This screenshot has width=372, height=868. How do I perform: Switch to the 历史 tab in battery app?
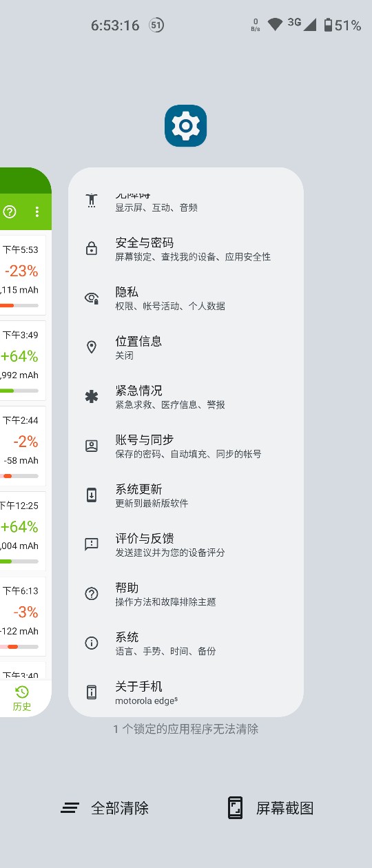pos(22,699)
